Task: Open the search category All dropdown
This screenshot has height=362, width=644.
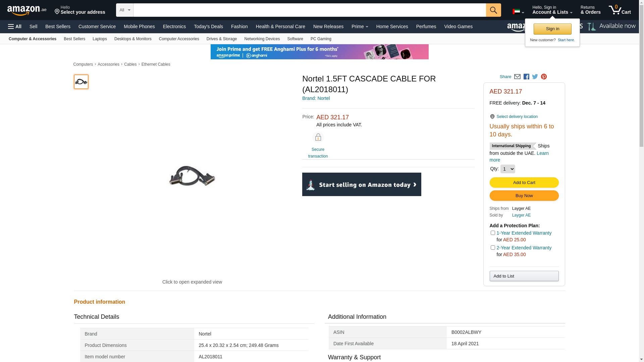Action: [124, 10]
